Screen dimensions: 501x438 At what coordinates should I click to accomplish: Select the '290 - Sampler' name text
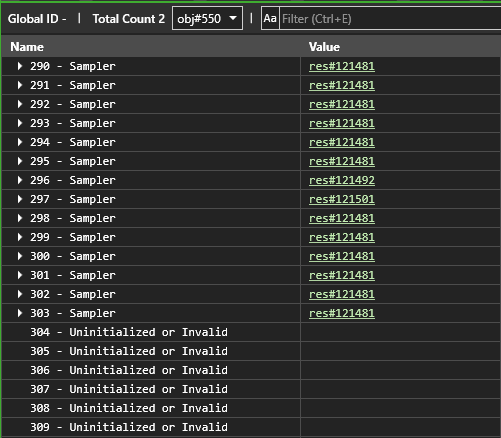click(73, 66)
